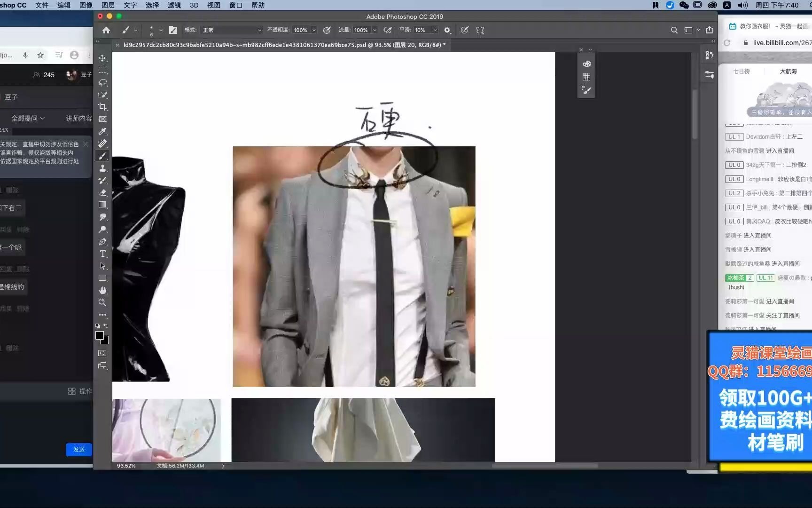
Task: Enable airbrush-style build-up effects
Action: tap(387, 30)
